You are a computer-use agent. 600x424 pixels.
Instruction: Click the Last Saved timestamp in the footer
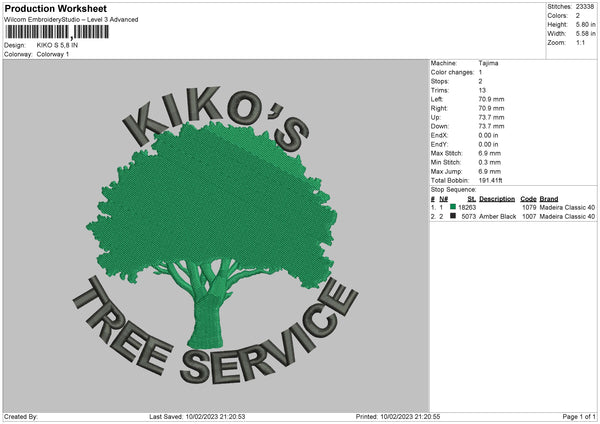(x=198, y=416)
